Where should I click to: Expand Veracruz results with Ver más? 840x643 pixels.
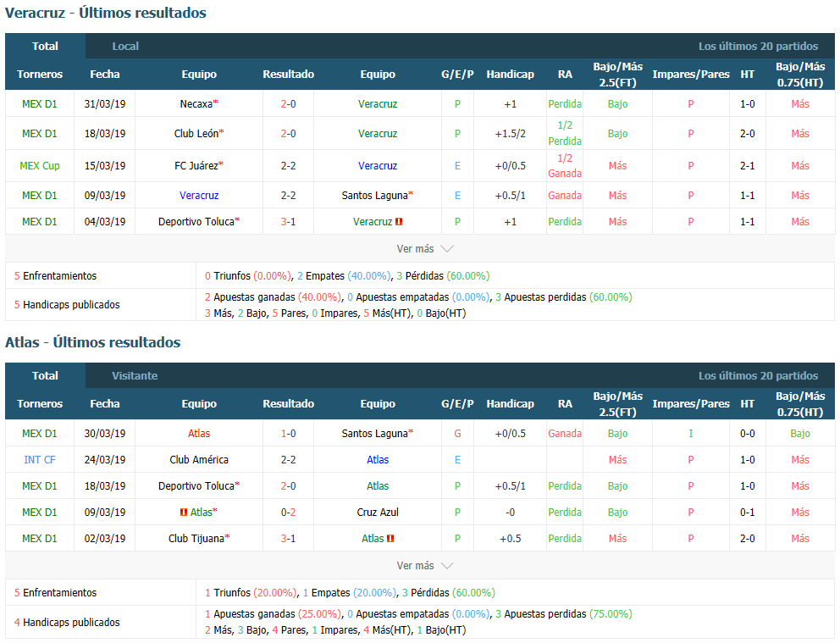pyautogui.click(x=425, y=248)
